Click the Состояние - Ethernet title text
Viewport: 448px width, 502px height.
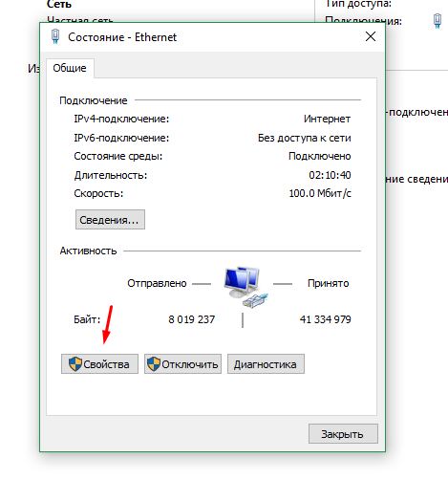coord(122,37)
